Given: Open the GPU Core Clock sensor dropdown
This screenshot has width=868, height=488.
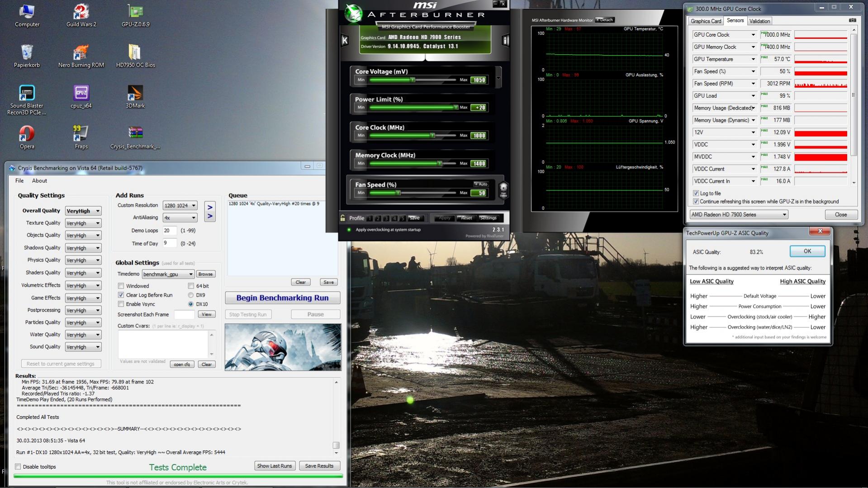Looking at the screenshot, I should coord(725,34).
